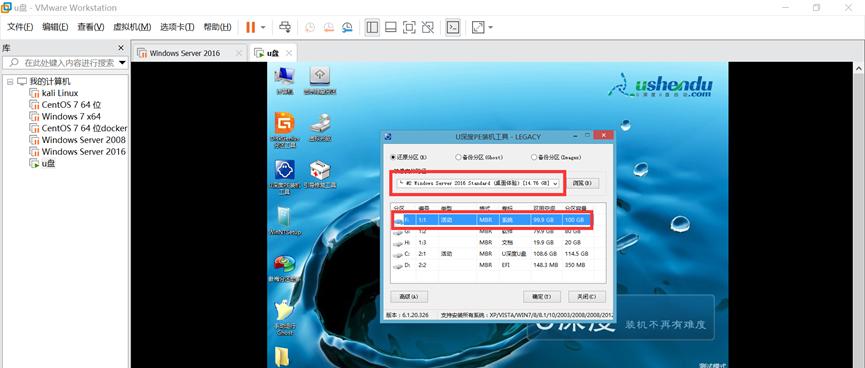Toggle the thumbnail bar view icon
Screen dimensions: 865x368
coord(391,27)
